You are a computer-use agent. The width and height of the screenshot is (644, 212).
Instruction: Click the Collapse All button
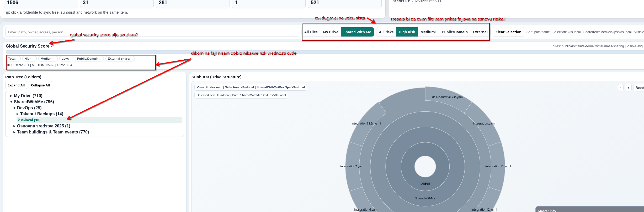coord(40,85)
